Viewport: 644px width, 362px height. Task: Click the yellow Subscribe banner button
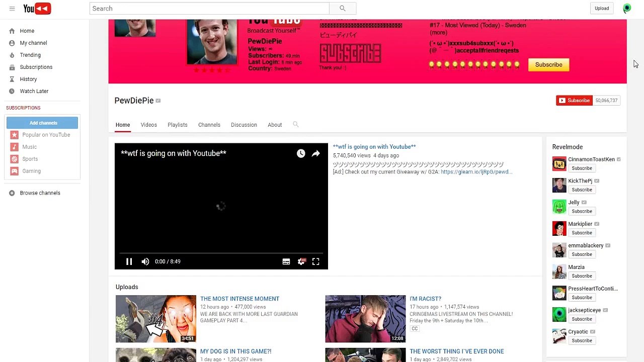pos(549,65)
